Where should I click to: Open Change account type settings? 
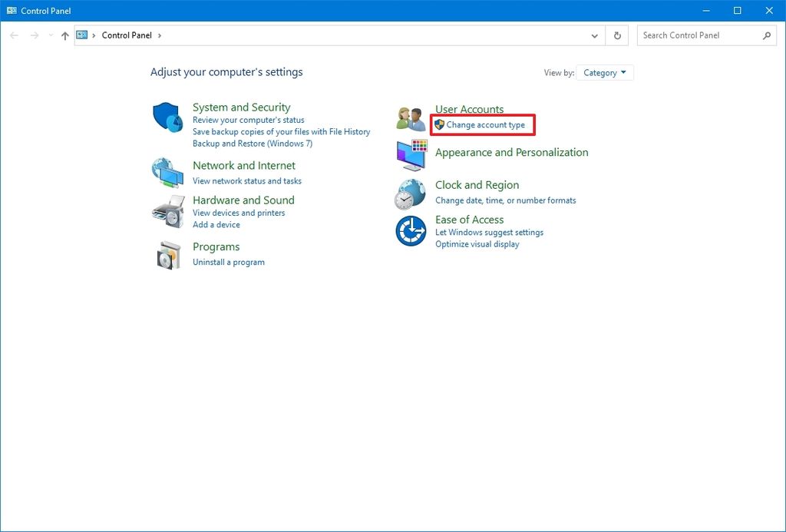point(487,124)
